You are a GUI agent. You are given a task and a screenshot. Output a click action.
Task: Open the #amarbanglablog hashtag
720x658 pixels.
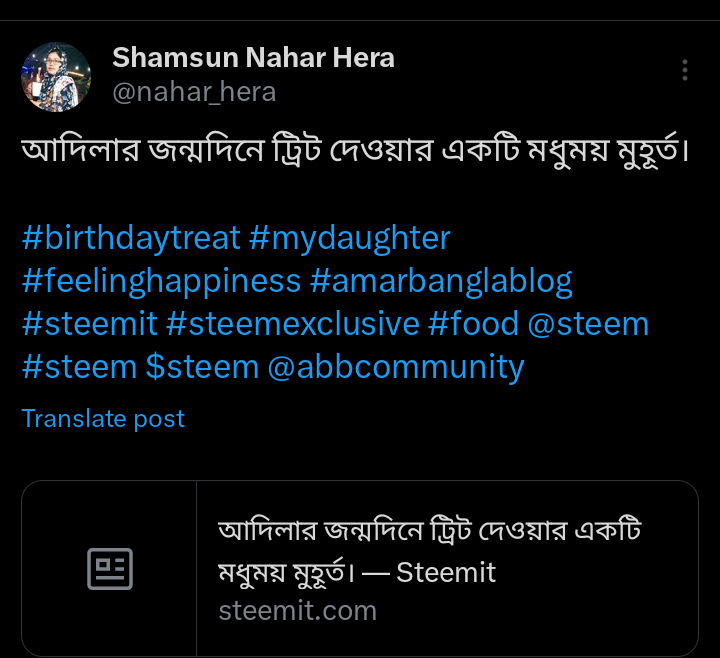[441, 281]
